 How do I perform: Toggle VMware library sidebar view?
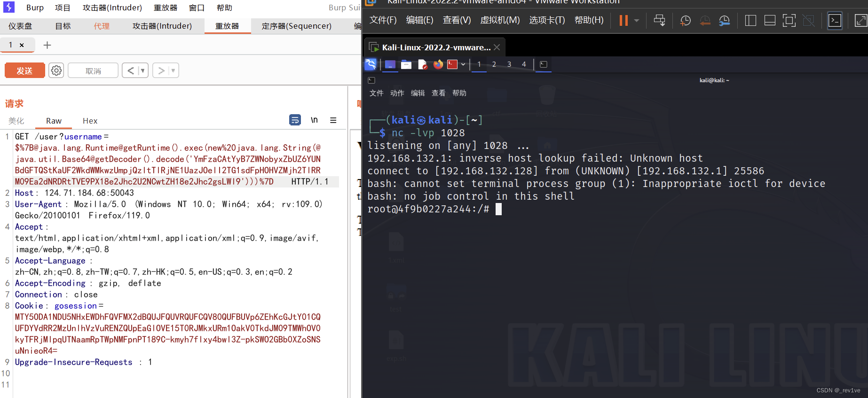click(751, 20)
